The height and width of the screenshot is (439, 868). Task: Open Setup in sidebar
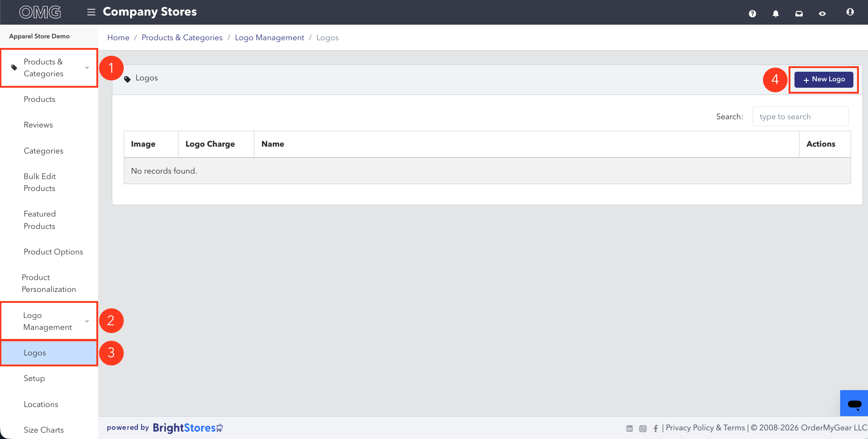(x=34, y=378)
